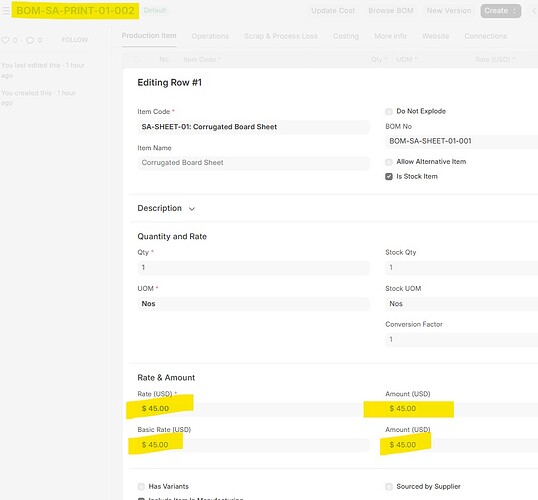The image size is (538, 500).
Task: Click the Browse BOM button
Action: pos(391,11)
